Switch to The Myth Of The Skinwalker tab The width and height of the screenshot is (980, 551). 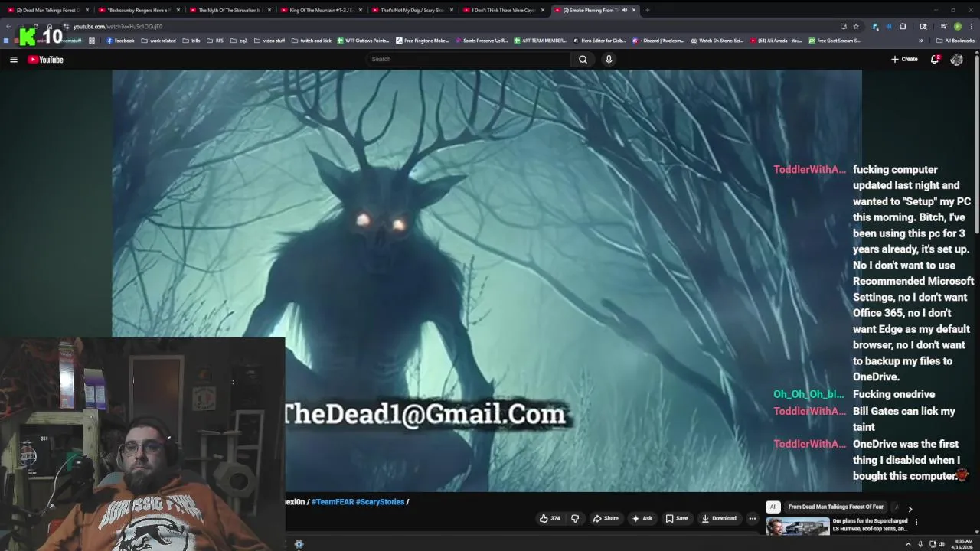(x=229, y=10)
